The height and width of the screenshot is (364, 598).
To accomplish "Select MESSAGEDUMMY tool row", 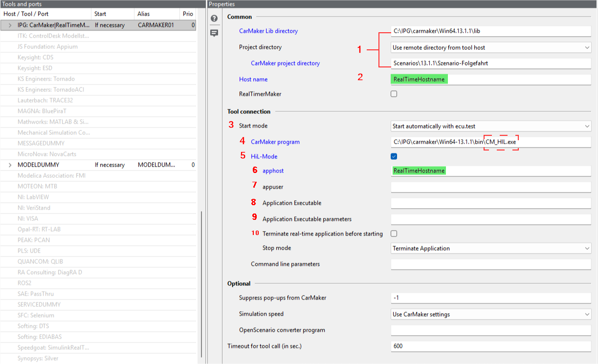I will 98,143.
